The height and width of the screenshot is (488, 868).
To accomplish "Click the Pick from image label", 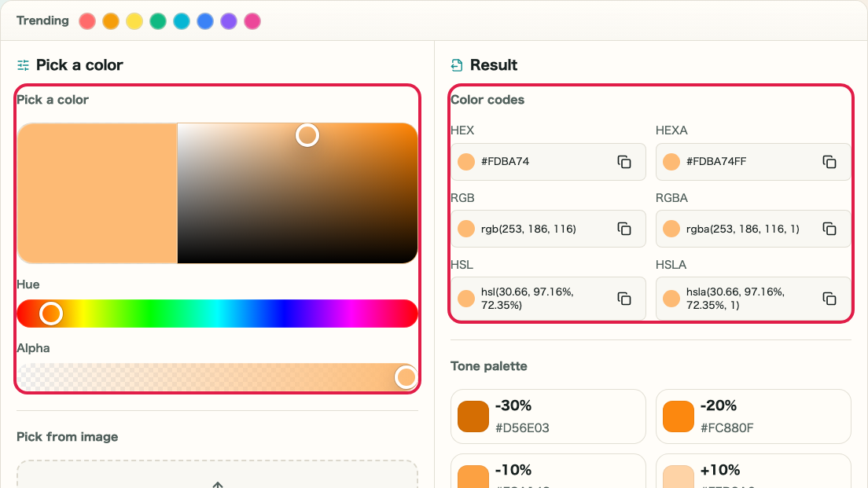I will click(68, 437).
